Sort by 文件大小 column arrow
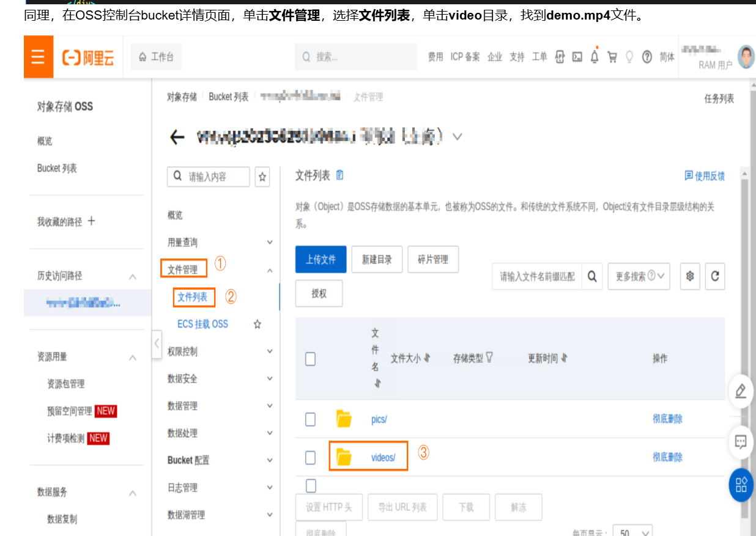The image size is (756, 536). point(427,358)
